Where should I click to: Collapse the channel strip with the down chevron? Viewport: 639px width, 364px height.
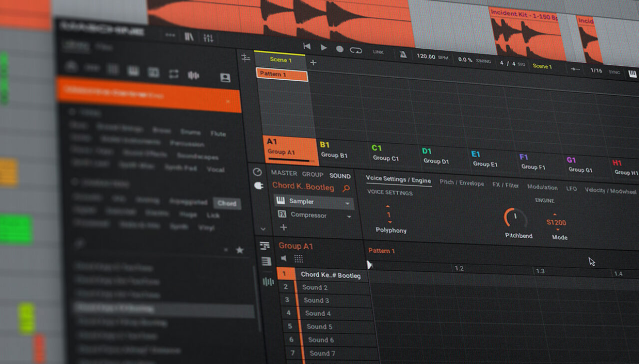click(262, 228)
